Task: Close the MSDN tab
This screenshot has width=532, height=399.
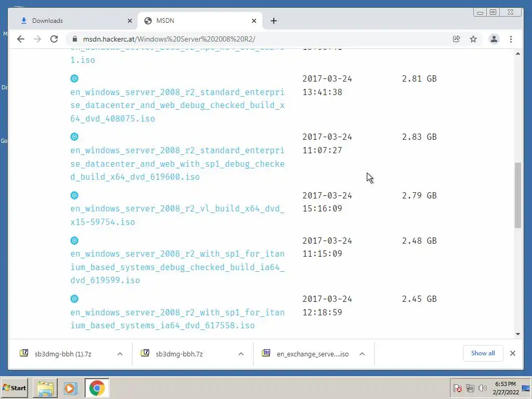Action: coord(254,21)
